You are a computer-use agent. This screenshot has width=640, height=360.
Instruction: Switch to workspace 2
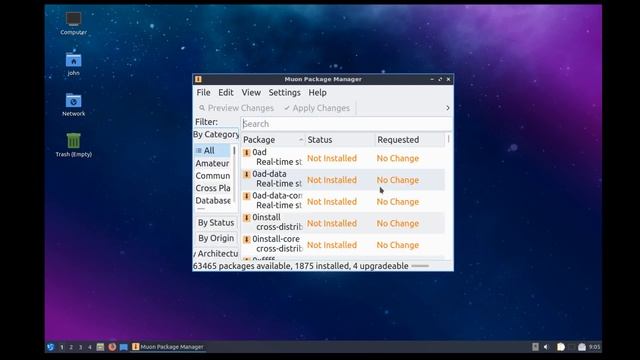point(71,347)
